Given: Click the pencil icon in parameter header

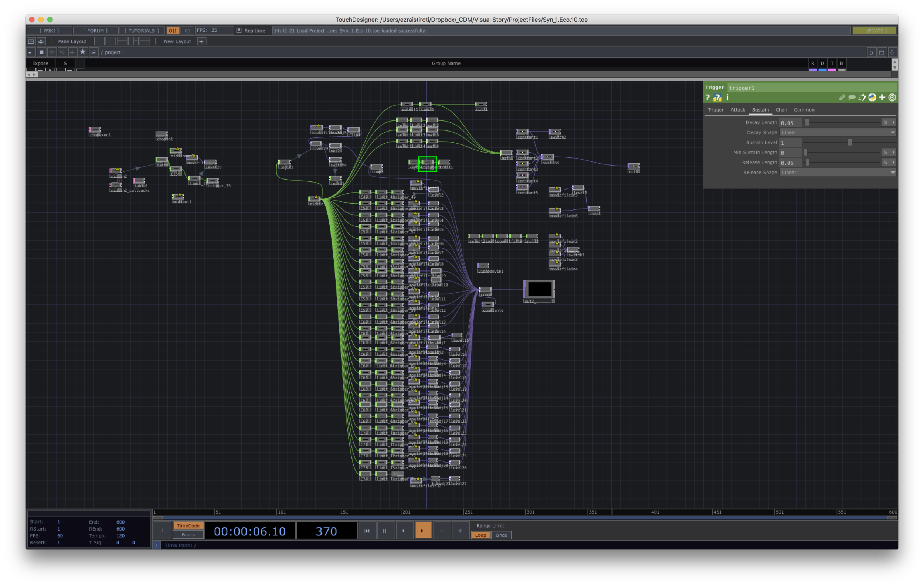Looking at the screenshot, I should [x=842, y=98].
